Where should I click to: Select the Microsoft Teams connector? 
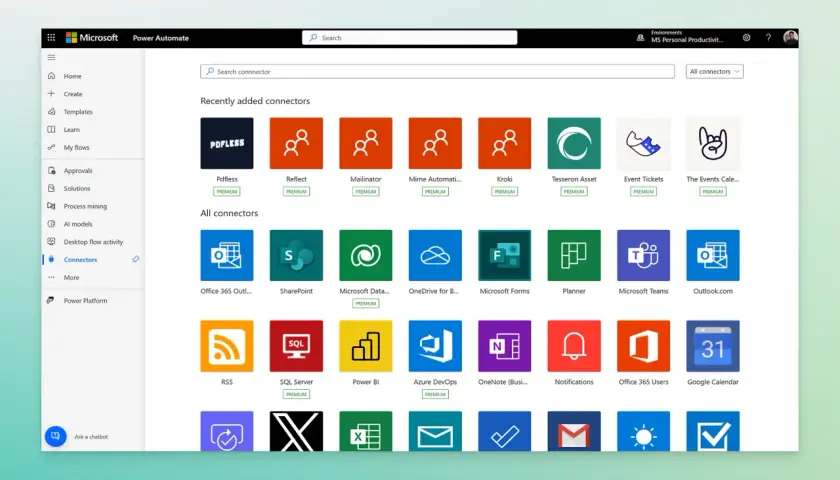point(643,256)
